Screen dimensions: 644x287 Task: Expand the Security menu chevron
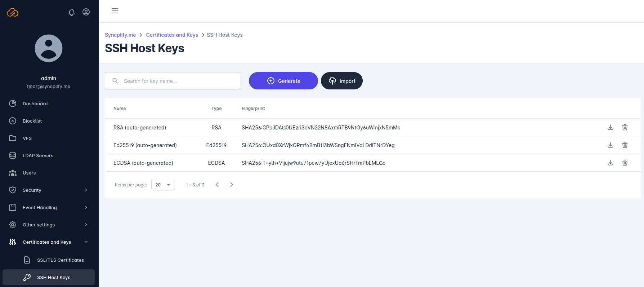click(86, 190)
